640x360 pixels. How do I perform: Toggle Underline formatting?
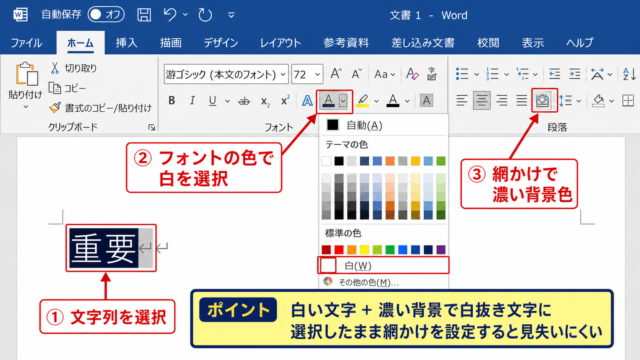click(x=212, y=101)
